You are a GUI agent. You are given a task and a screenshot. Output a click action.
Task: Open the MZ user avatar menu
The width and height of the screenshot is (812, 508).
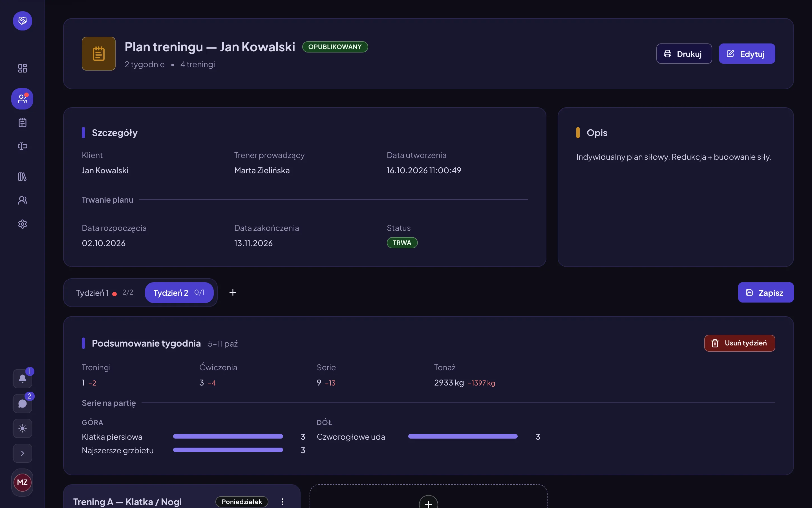coord(23,483)
